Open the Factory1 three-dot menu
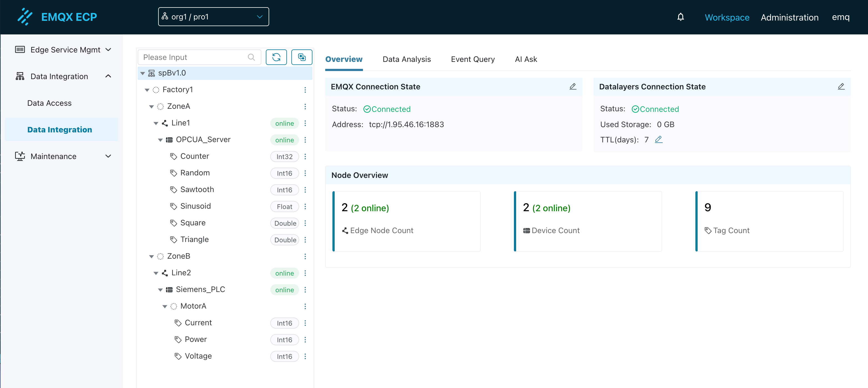 [x=305, y=90]
